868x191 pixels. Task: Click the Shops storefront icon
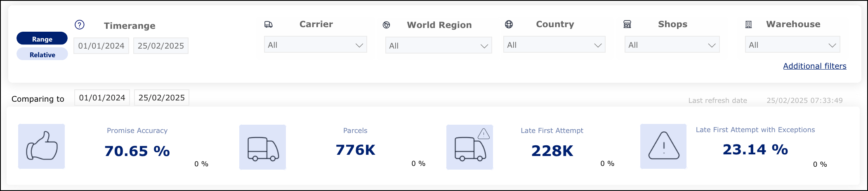pos(627,24)
